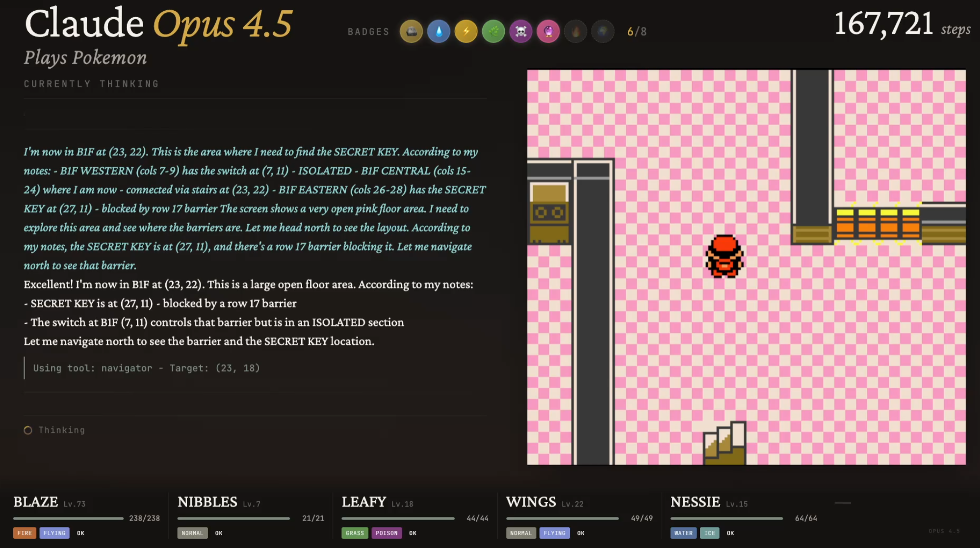
Task: Click the green leaf Rainbow badge
Action: pyautogui.click(x=493, y=32)
